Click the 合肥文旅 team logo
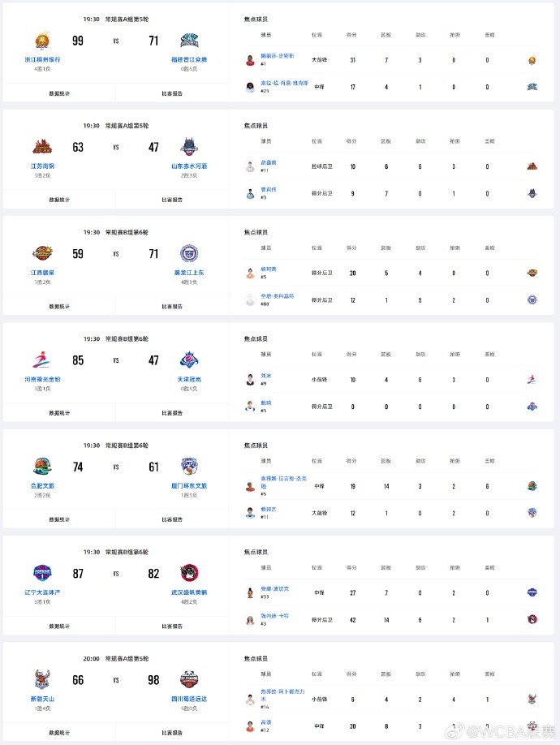The width and height of the screenshot is (560, 745). click(42, 467)
